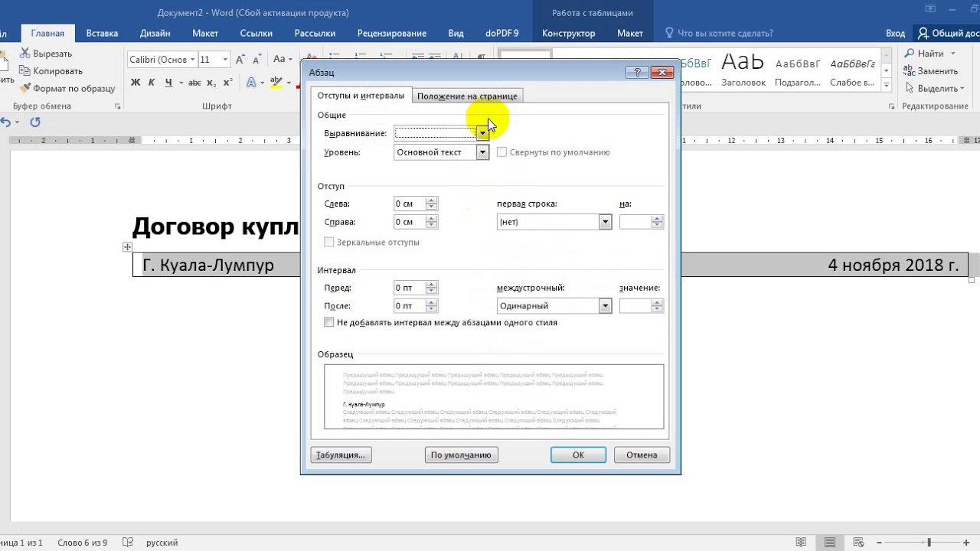Click the 'По умолчанию' button
The image size is (980, 551).
point(461,455)
